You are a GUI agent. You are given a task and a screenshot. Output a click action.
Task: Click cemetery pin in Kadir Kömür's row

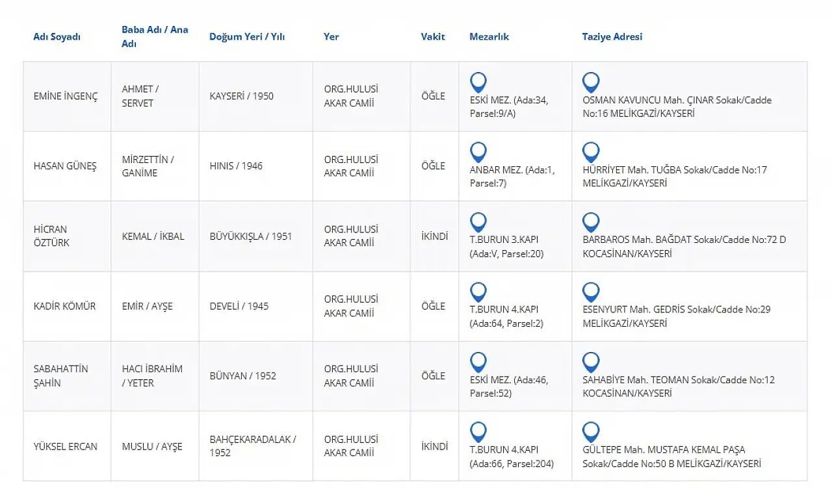(x=478, y=292)
